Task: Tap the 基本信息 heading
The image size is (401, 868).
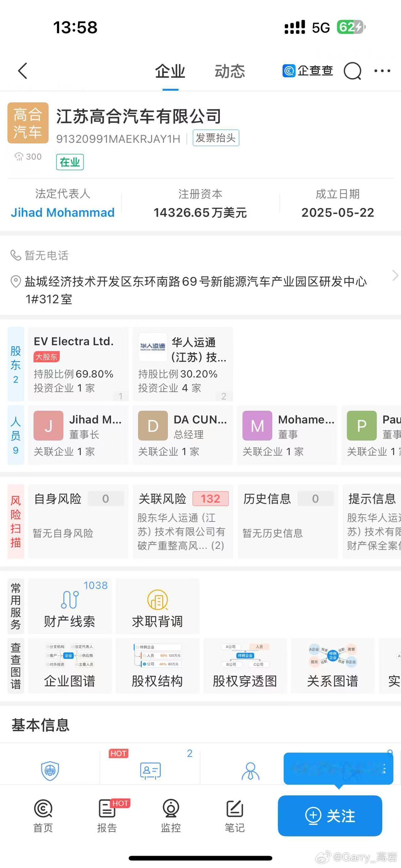Action: (40, 725)
